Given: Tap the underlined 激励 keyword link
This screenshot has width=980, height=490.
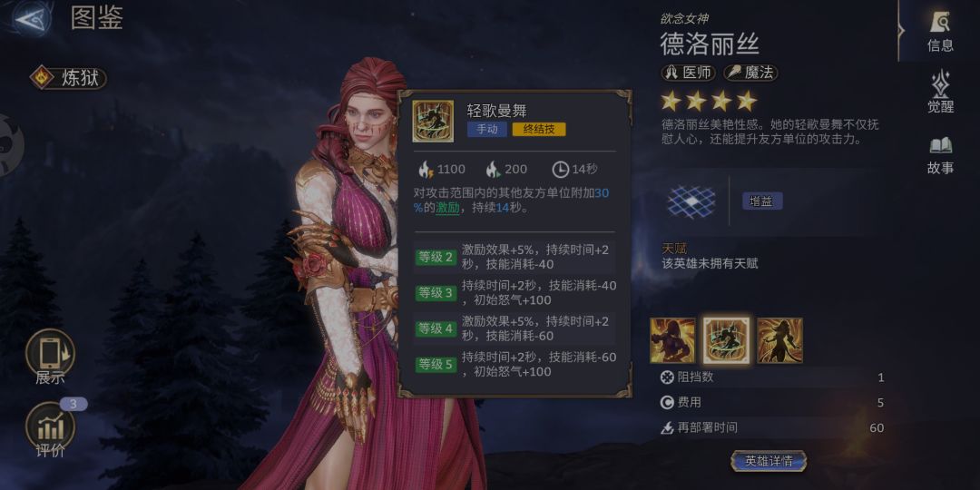Looking at the screenshot, I should 447,208.
